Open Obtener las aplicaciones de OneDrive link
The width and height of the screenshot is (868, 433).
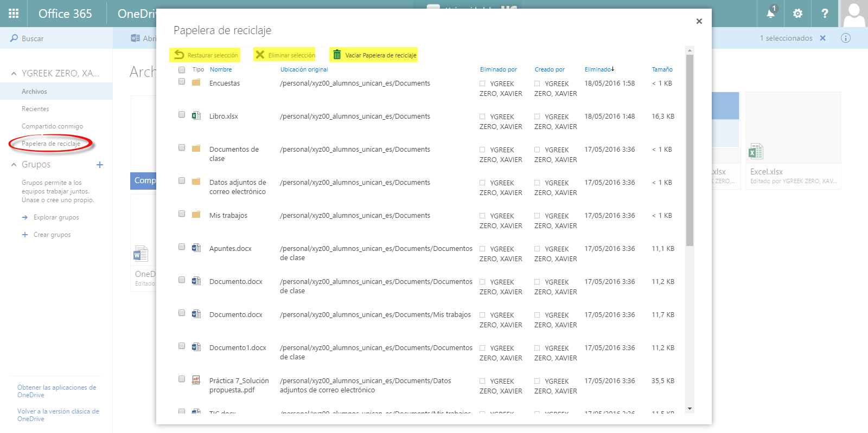tap(56, 391)
